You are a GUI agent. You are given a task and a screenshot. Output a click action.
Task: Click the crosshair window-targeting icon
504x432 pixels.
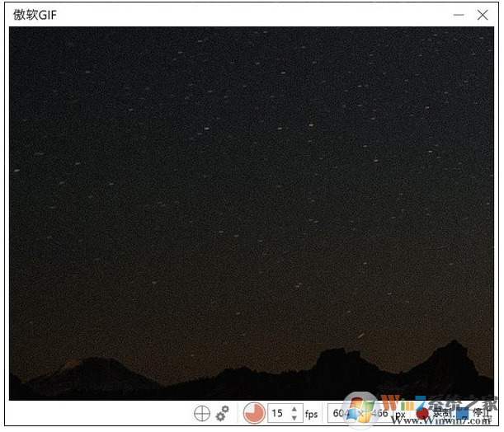coord(202,414)
